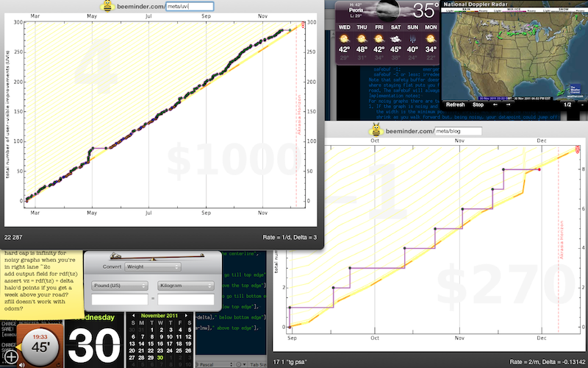Step radar frame forward with right arrow
Screen dimensions: 588x368
pyautogui.click(x=509, y=105)
